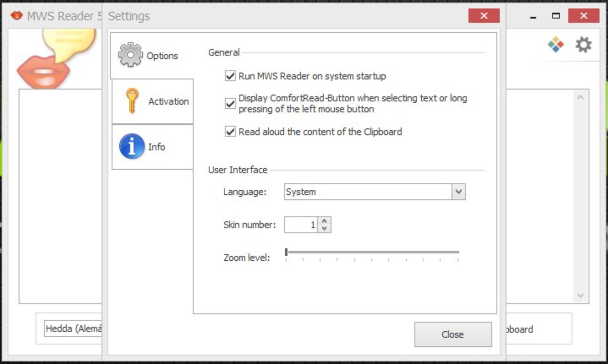Toggle Display ComfortRead-Button checkbox

pos(230,104)
